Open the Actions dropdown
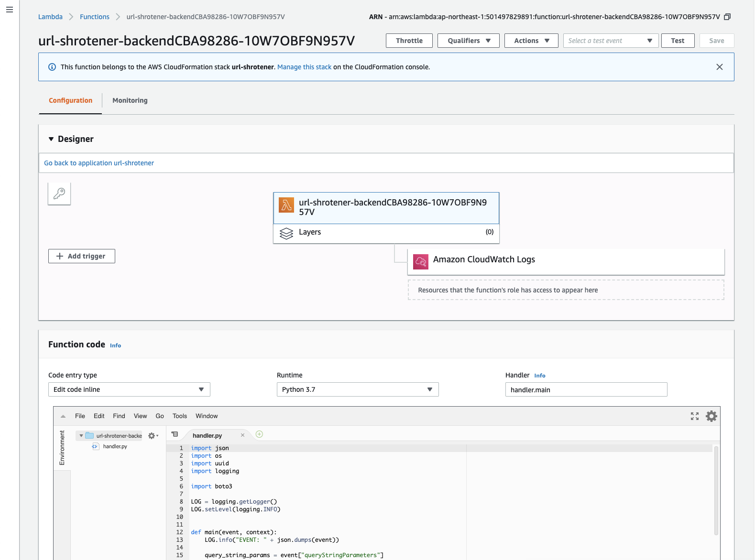 click(x=531, y=41)
